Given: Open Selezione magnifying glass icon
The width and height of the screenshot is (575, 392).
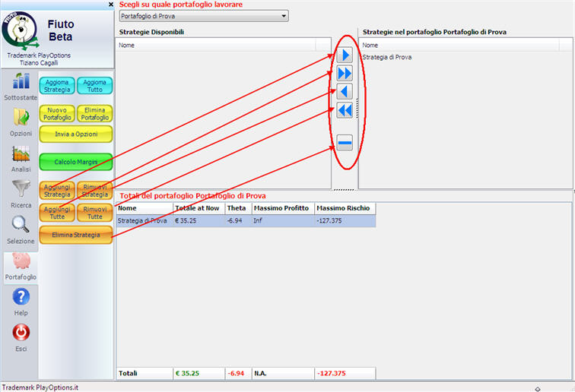Looking at the screenshot, I should click(21, 229).
